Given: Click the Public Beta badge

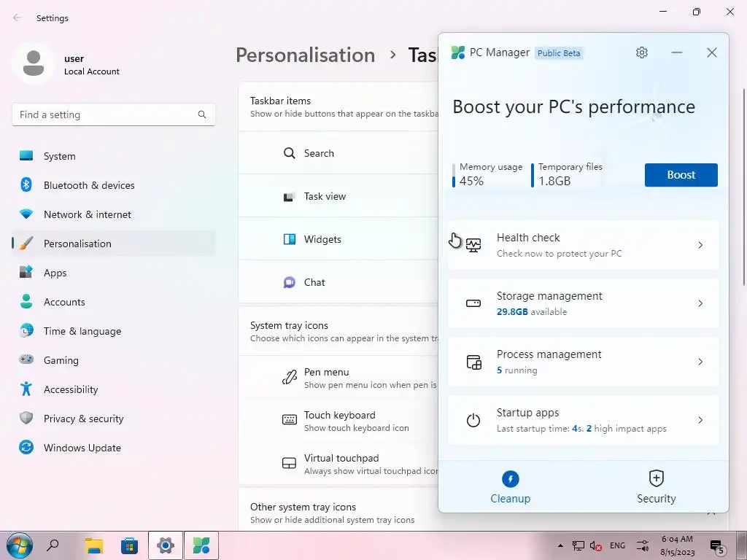Looking at the screenshot, I should pyautogui.click(x=559, y=52).
